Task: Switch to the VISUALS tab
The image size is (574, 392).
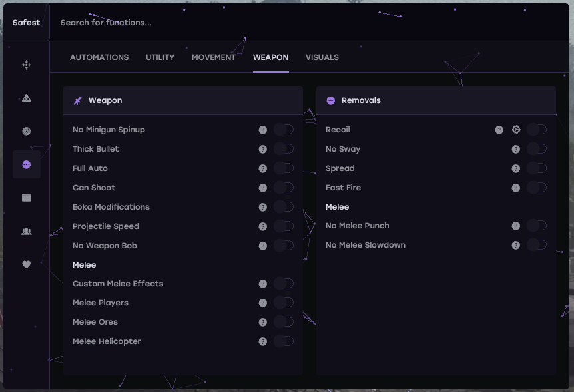Action: [x=322, y=57]
